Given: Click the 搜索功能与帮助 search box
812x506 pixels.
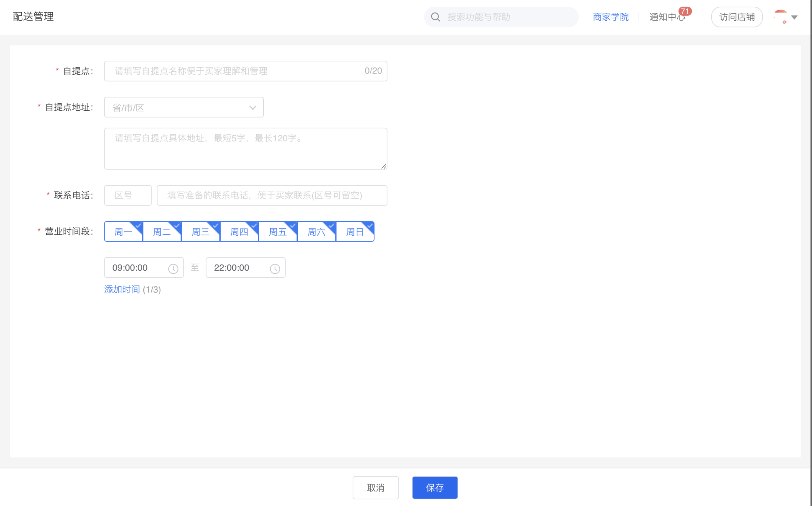Looking at the screenshot, I should [x=501, y=17].
